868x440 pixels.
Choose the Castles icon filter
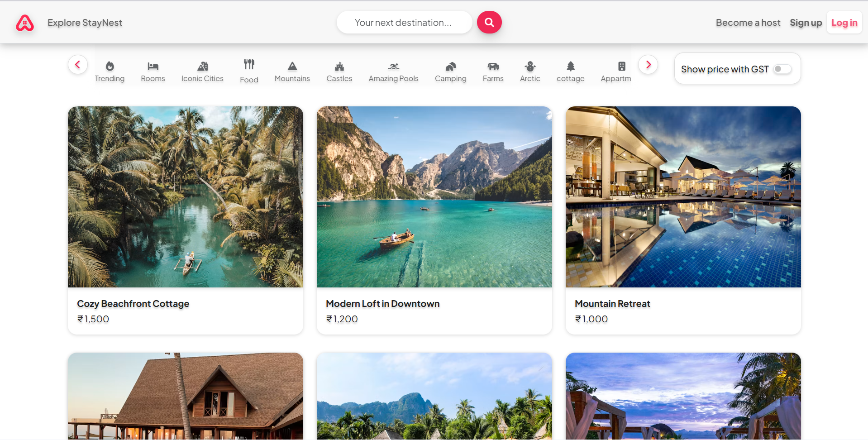tap(339, 67)
